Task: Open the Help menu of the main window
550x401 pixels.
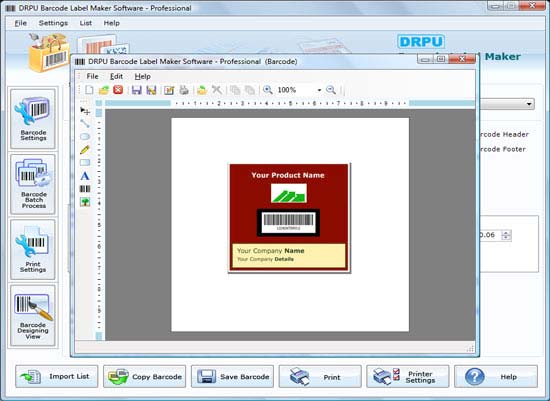Action: pyautogui.click(x=112, y=23)
